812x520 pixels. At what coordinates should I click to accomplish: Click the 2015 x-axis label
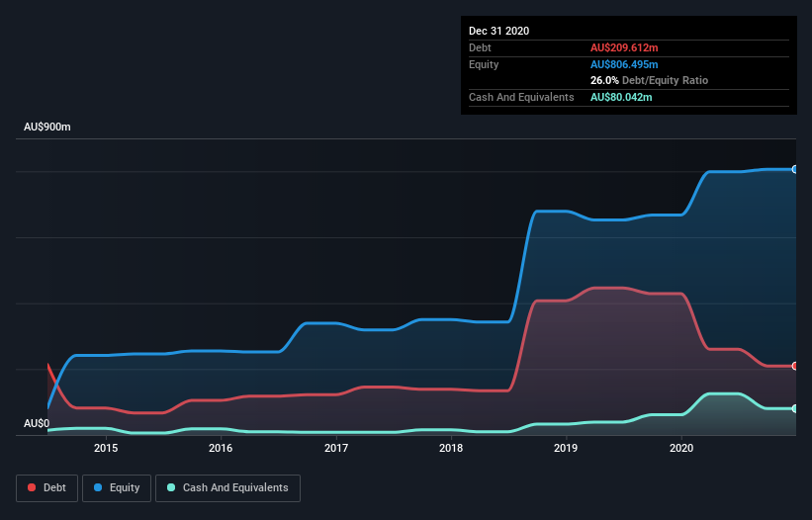pyautogui.click(x=106, y=448)
